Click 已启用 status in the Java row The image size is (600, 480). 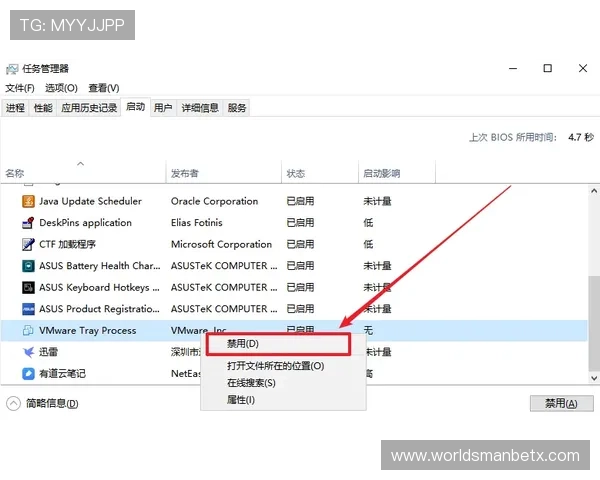pos(300,201)
